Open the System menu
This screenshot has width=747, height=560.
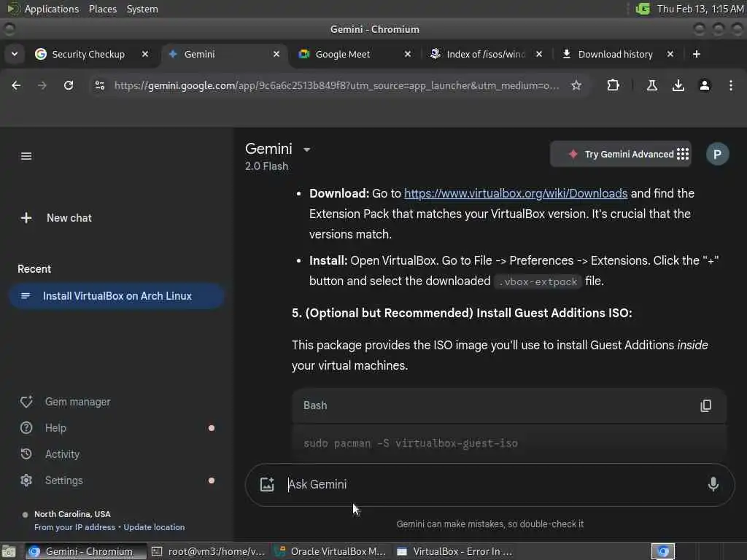tap(142, 9)
